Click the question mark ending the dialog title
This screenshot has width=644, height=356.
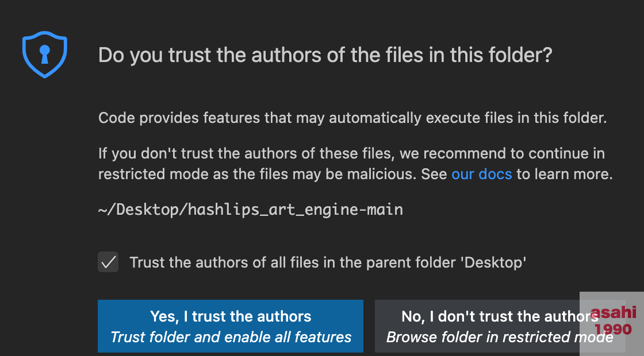[547, 55]
